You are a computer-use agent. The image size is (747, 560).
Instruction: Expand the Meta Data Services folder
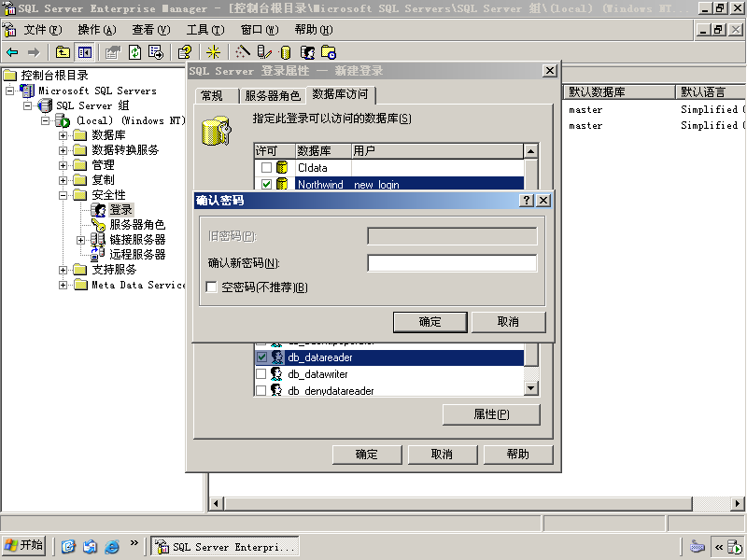point(63,285)
